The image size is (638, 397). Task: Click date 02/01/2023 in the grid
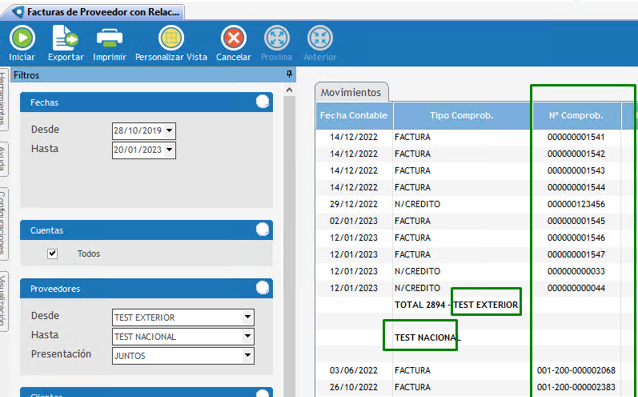click(354, 221)
